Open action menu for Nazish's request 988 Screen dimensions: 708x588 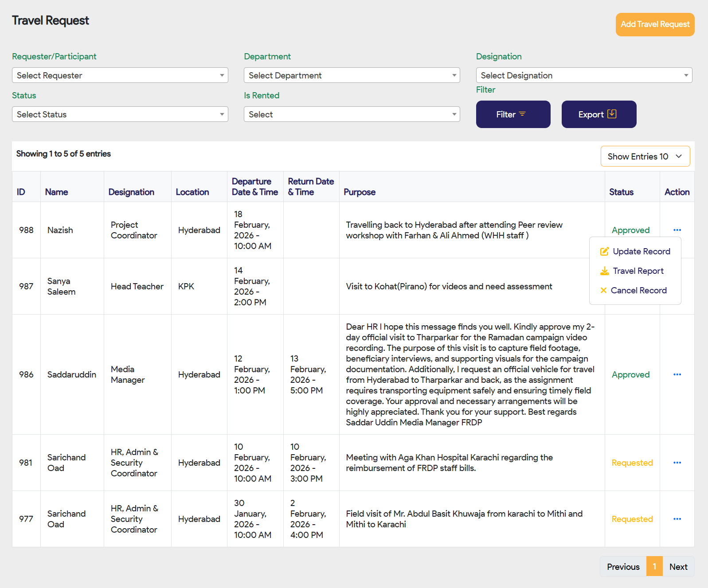[x=677, y=230]
